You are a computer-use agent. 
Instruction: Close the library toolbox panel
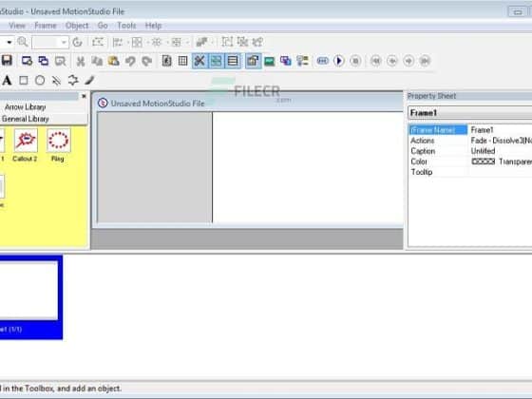coord(84,96)
